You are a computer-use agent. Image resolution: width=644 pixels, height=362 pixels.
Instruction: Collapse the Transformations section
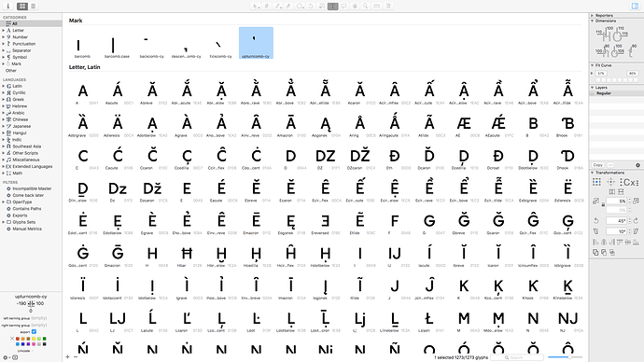coord(593,173)
